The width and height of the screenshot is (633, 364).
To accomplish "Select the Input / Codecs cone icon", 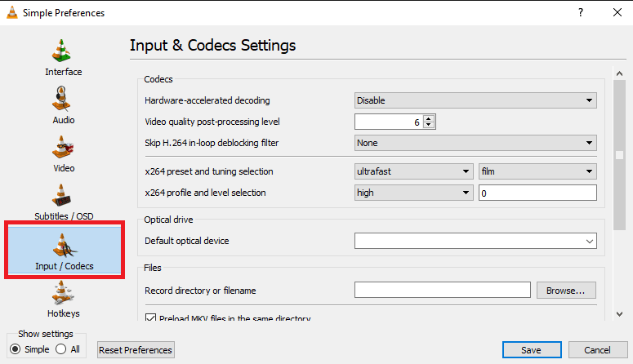I will point(64,246).
